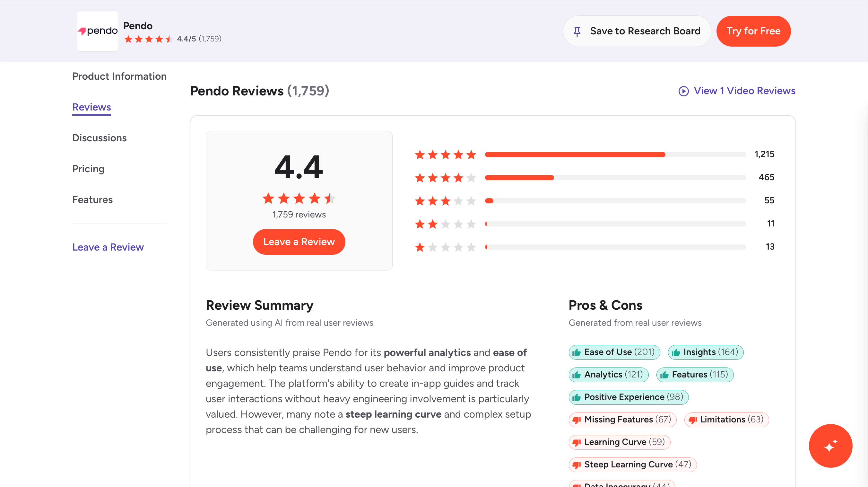868x487 pixels.
Task: Click the thumbs-down icon on Missing Features
Action: (577, 420)
